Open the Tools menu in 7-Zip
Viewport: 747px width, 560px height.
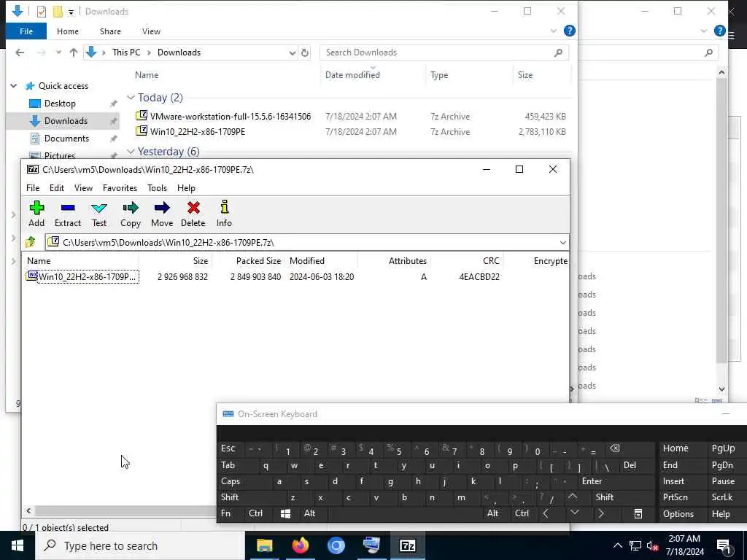(x=158, y=188)
